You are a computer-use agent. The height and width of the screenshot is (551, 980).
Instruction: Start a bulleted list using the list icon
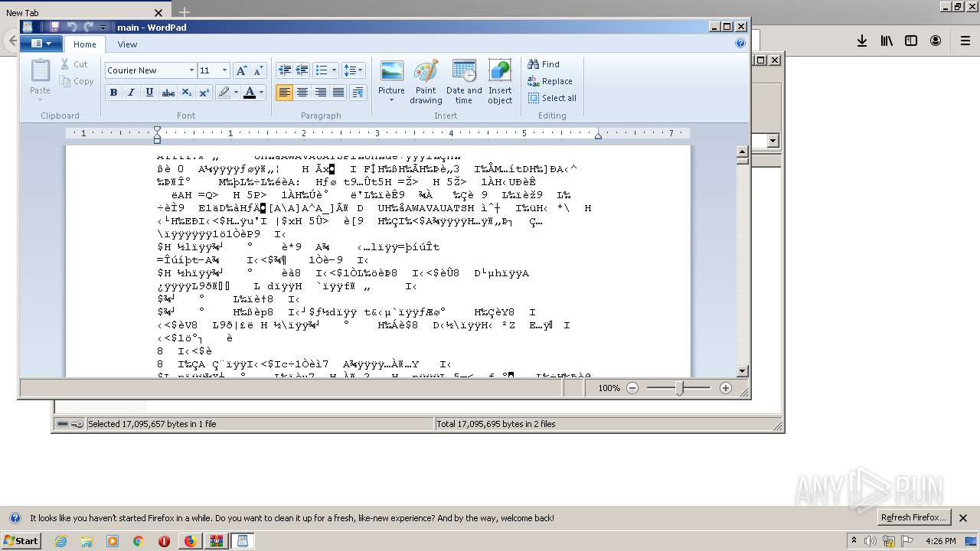pyautogui.click(x=322, y=70)
